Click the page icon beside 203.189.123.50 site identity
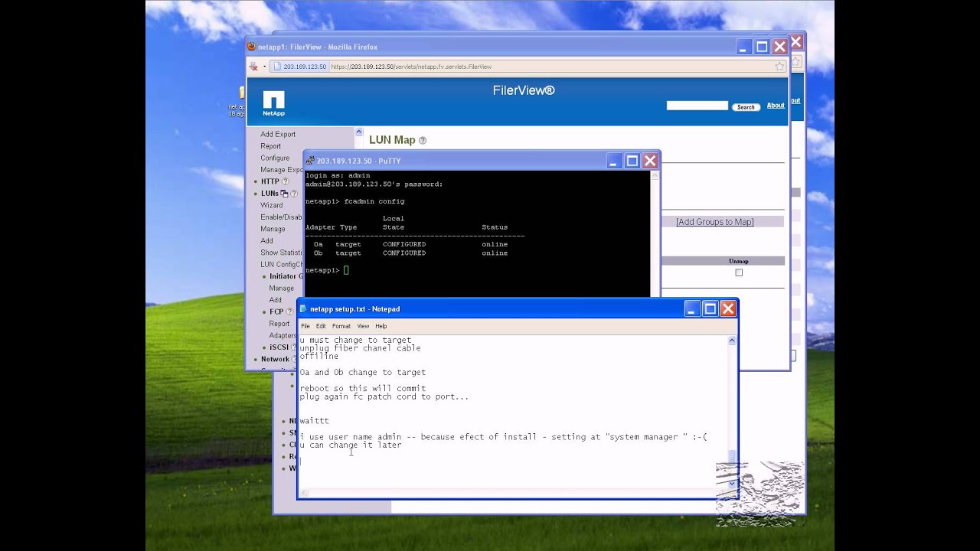Image resolution: width=980 pixels, height=551 pixels. click(x=277, y=67)
